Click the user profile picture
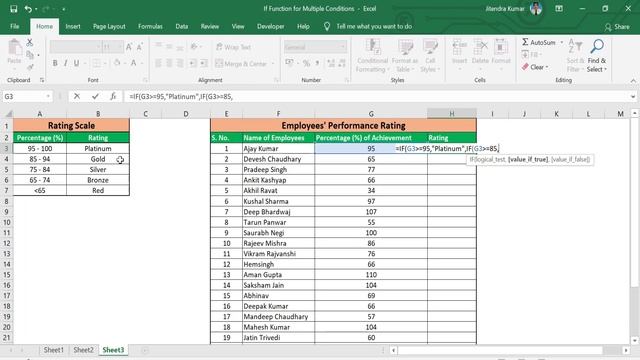Image resolution: width=640 pixels, height=360 pixels. (x=536, y=8)
